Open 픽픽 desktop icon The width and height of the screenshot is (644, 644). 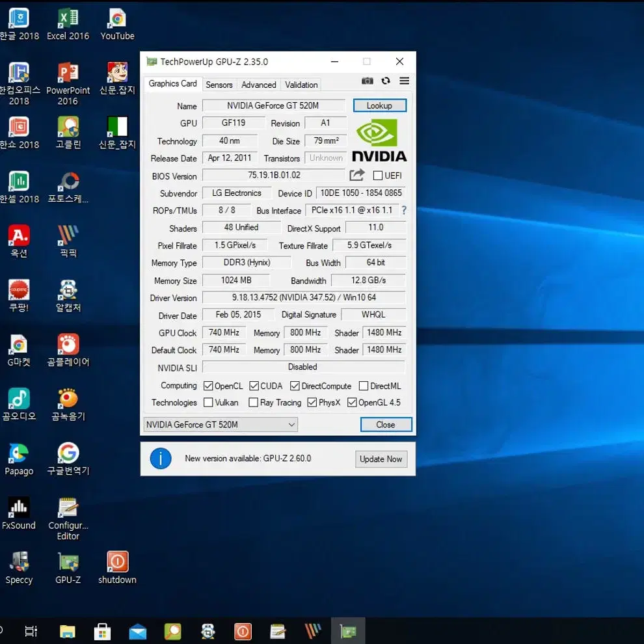click(68, 241)
